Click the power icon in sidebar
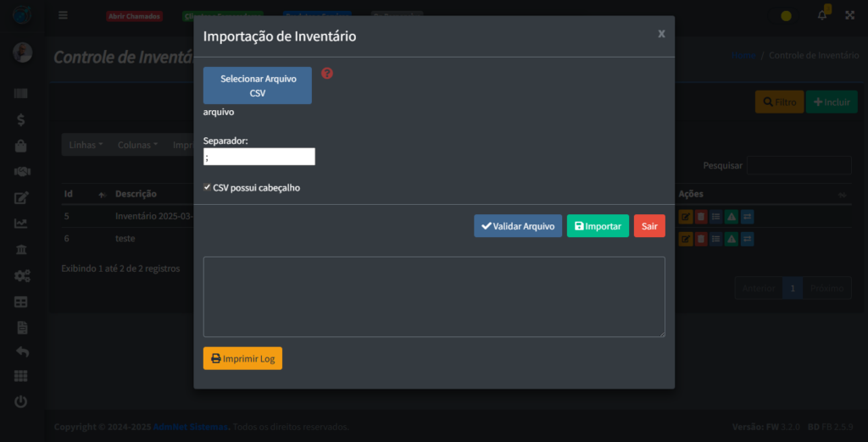The height and width of the screenshot is (442, 868). [x=21, y=401]
